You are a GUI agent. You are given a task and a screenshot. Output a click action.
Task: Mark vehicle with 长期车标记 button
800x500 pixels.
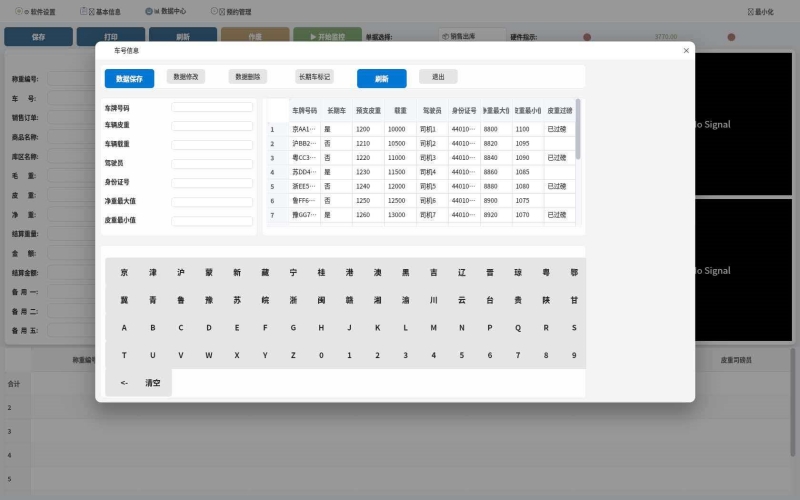(314, 76)
